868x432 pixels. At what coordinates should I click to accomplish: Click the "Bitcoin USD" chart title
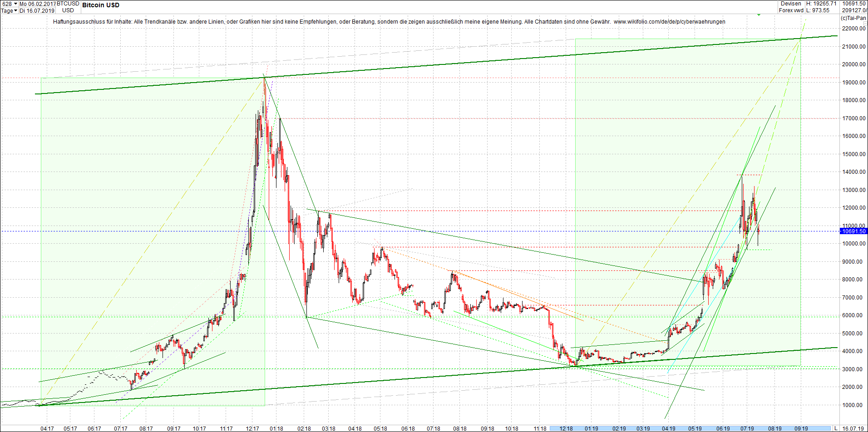pos(100,5)
